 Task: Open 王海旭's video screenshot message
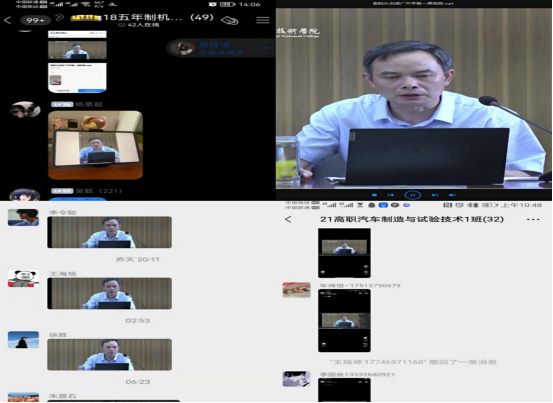tap(110, 293)
